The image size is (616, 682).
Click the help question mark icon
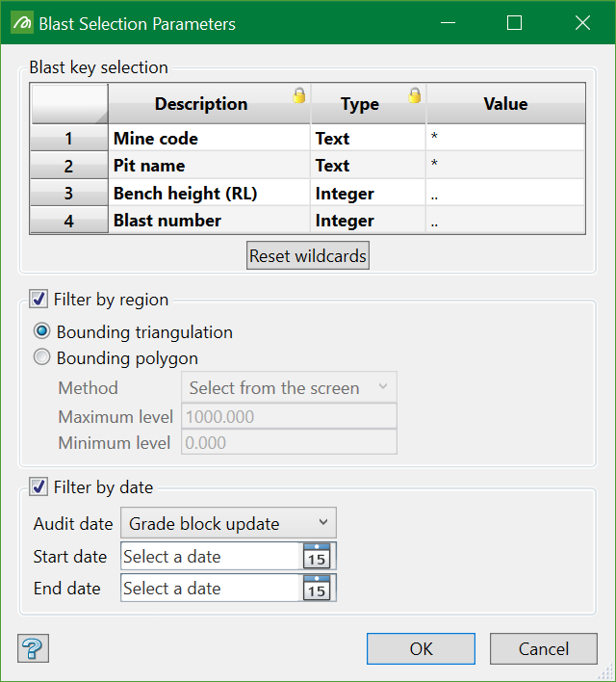tap(33, 648)
